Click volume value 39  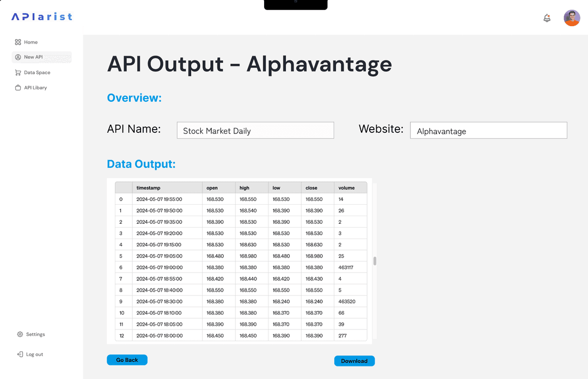pos(341,324)
